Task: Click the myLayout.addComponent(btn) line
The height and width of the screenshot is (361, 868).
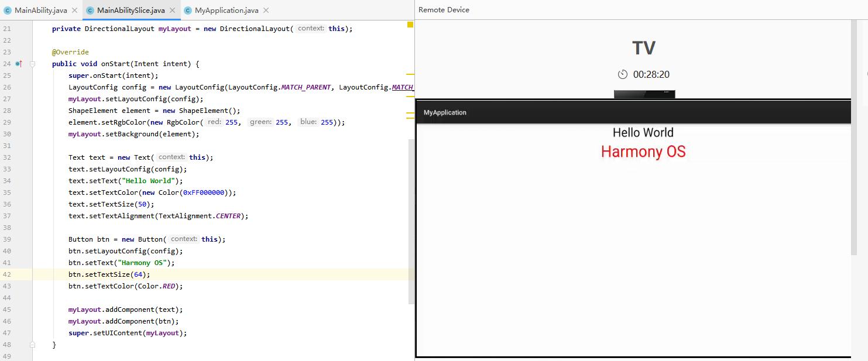Action: [x=123, y=321]
